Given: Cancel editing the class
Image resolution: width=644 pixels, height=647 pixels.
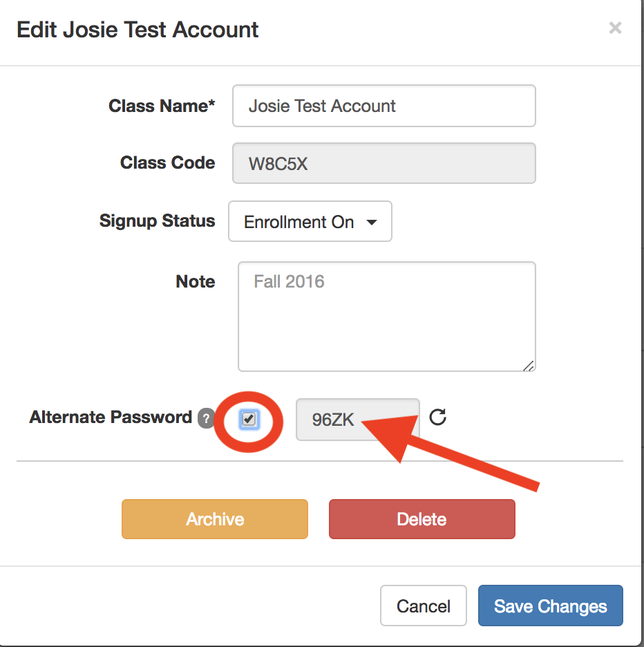Looking at the screenshot, I should pos(423,606).
